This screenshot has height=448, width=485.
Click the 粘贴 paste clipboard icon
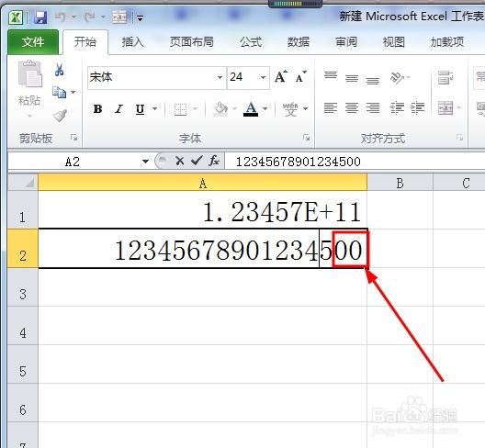(x=30, y=74)
